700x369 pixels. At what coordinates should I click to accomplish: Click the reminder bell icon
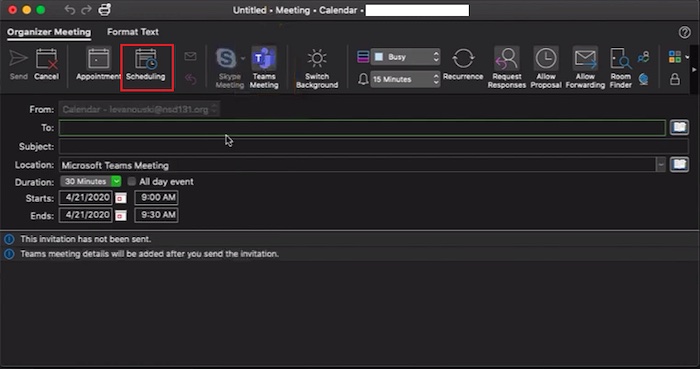[x=363, y=79]
